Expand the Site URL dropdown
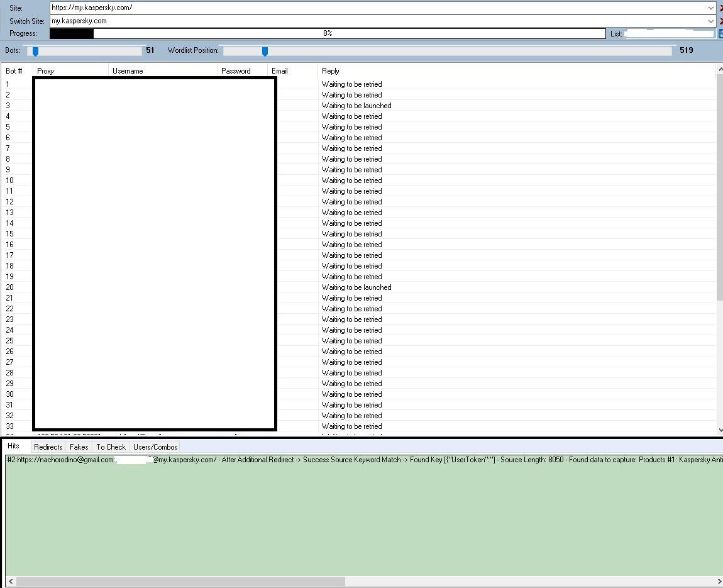 [x=710, y=8]
